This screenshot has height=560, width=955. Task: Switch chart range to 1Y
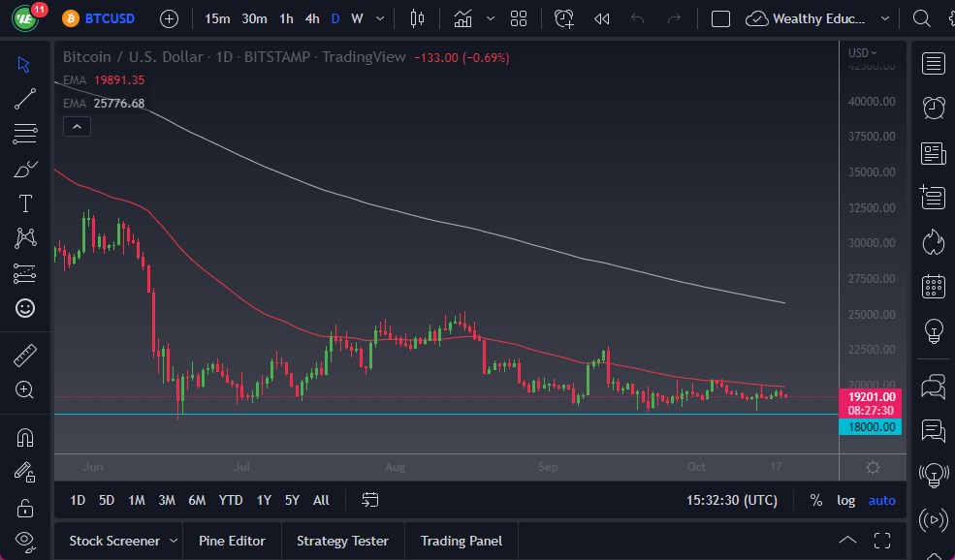coord(263,500)
